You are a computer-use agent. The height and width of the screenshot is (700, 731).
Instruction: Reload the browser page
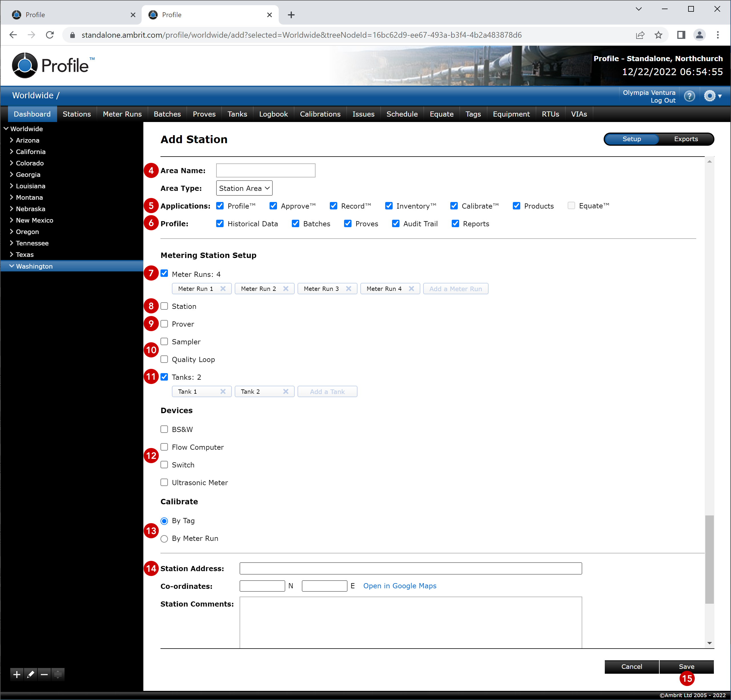[x=50, y=35]
